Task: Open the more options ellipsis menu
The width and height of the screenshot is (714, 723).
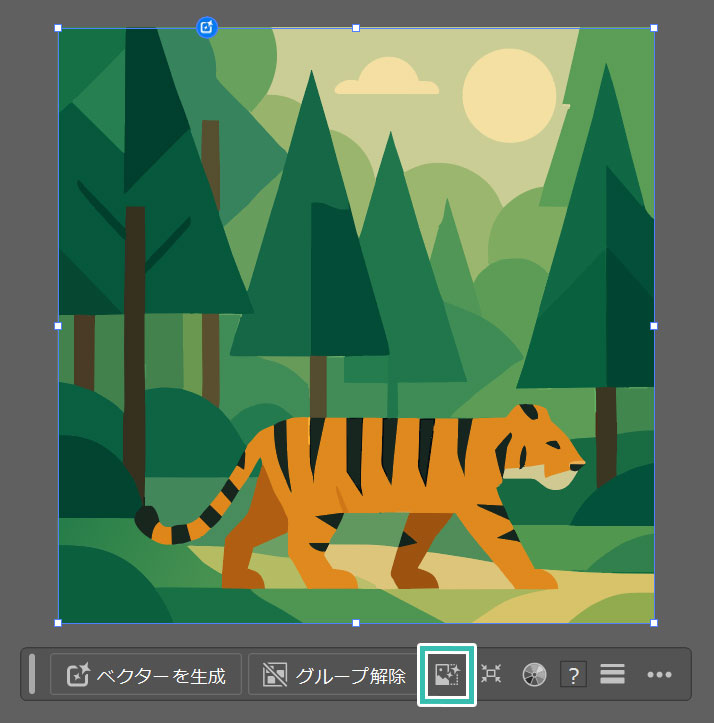Action: tap(659, 675)
